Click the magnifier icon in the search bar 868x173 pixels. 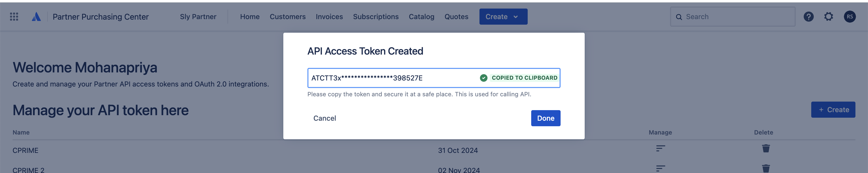(679, 16)
